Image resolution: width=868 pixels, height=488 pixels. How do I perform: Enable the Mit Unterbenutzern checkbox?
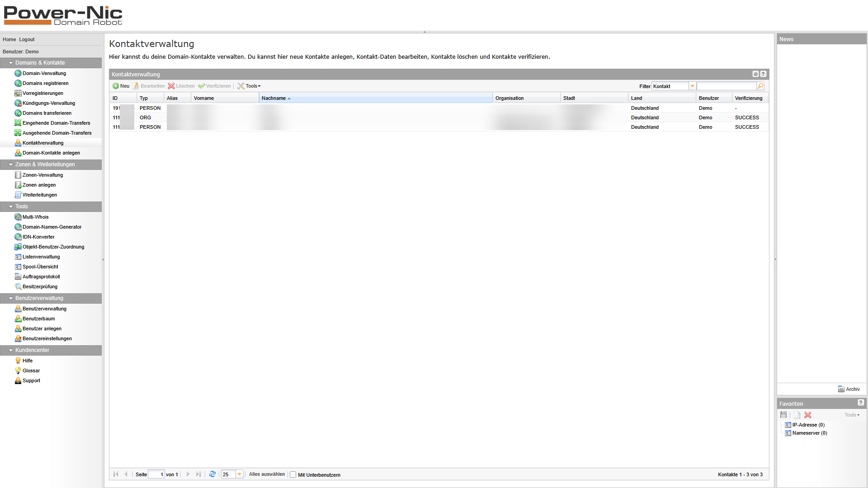coord(293,474)
